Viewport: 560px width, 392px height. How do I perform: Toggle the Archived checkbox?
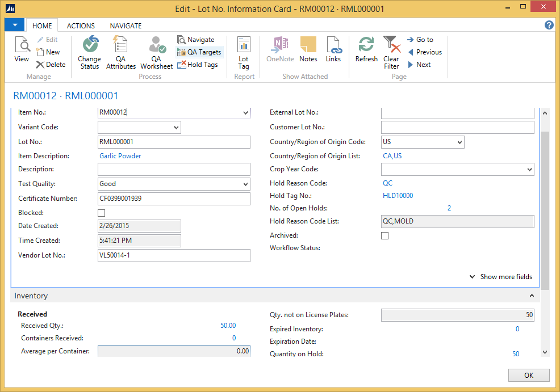click(385, 235)
